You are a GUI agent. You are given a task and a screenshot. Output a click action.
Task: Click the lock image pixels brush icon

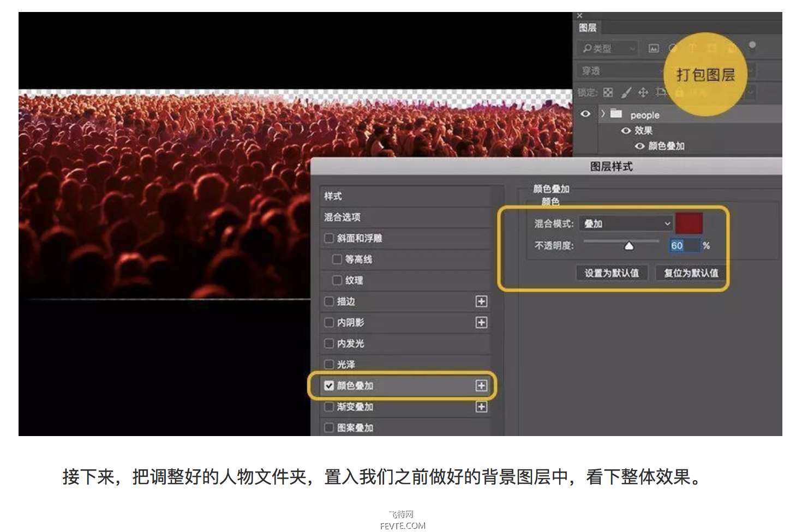pos(626,93)
